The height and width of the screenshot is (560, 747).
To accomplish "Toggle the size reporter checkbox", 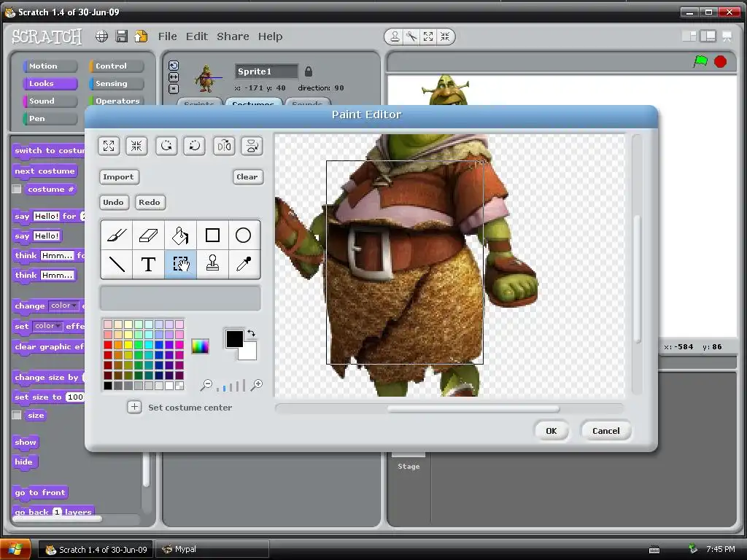I will (x=17, y=415).
